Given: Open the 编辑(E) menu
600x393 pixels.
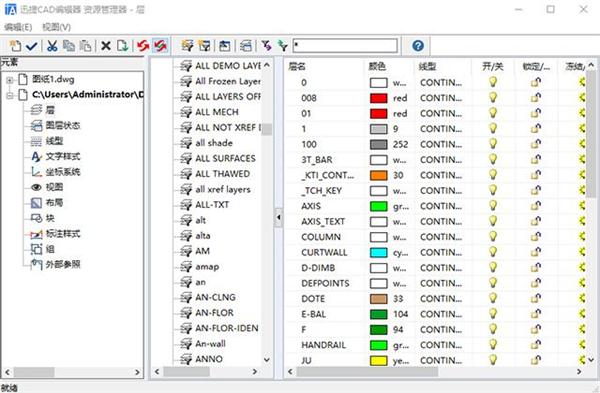Looking at the screenshot, I should 18,27.
